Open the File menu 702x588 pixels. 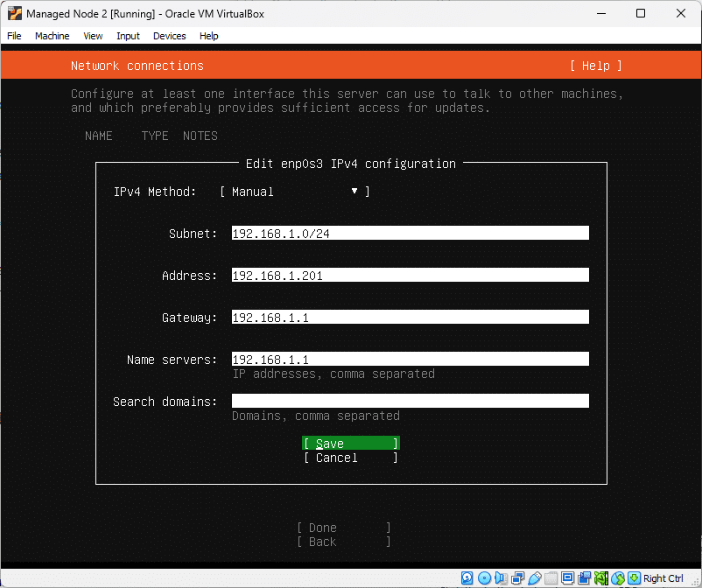pyautogui.click(x=14, y=36)
